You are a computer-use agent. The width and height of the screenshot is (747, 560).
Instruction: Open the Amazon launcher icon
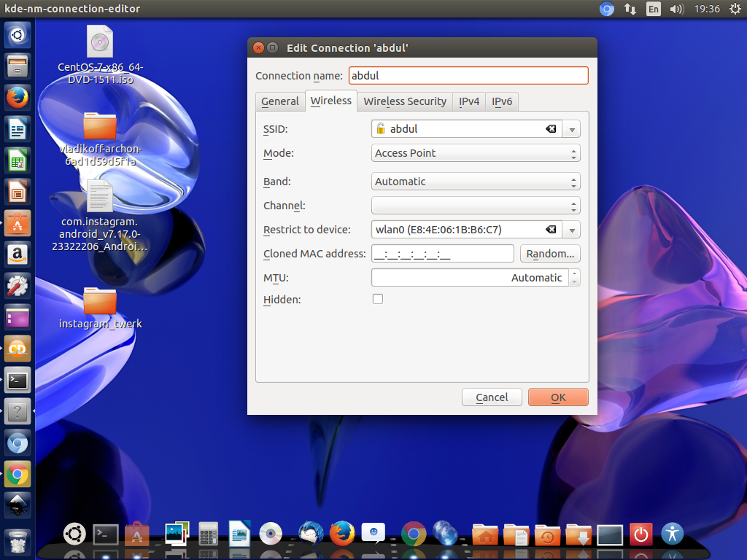point(18,254)
